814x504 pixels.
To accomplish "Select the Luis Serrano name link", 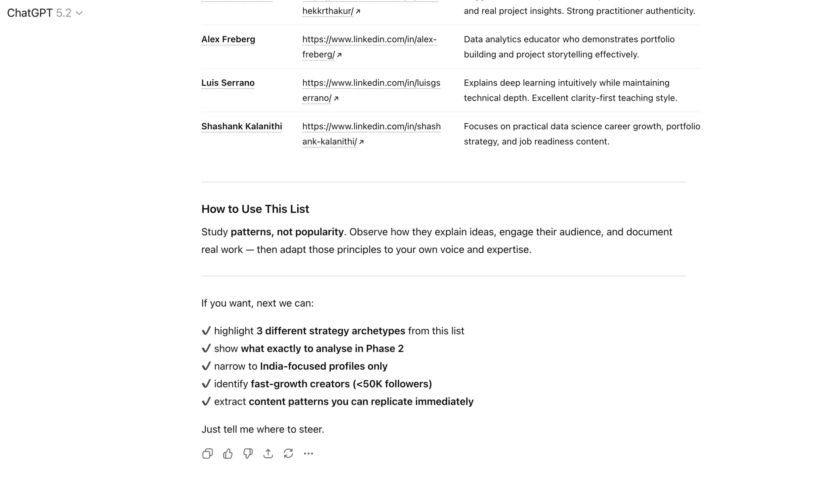I will click(228, 83).
